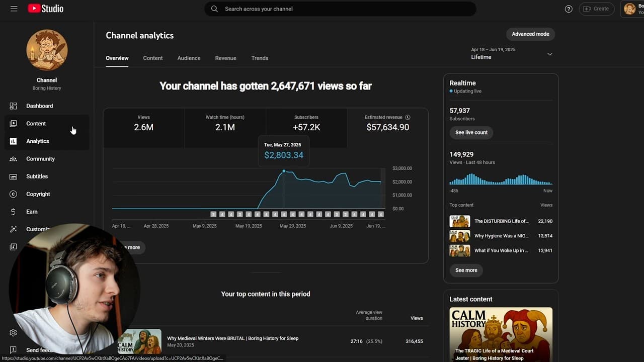Viewport: 644px width, 362px height.
Task: Click See more in Realtime panel
Action: [466, 270]
